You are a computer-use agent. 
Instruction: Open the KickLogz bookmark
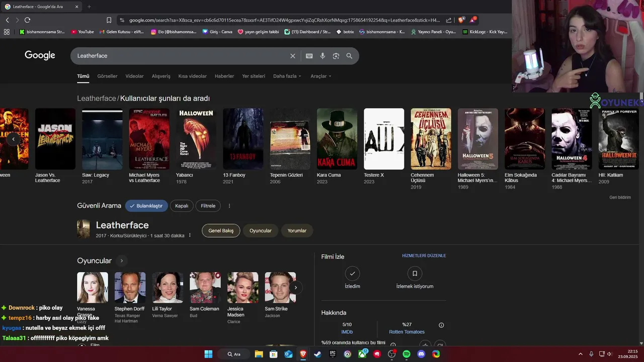(485, 32)
